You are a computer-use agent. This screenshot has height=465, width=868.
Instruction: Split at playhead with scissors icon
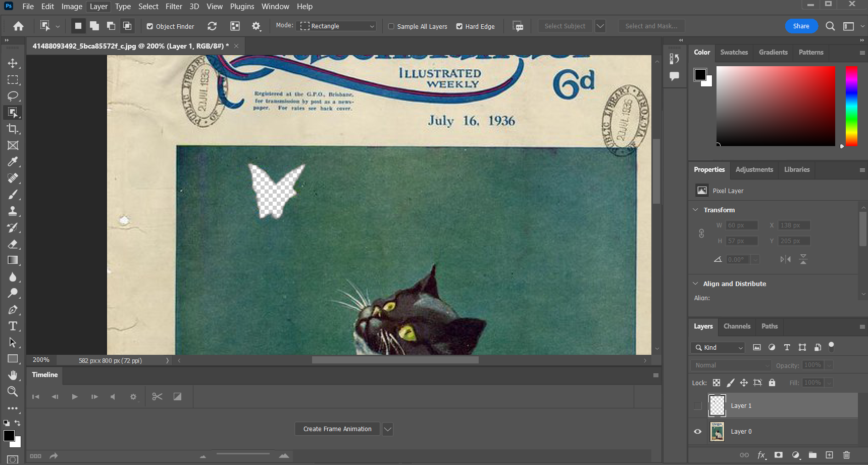pos(157,397)
